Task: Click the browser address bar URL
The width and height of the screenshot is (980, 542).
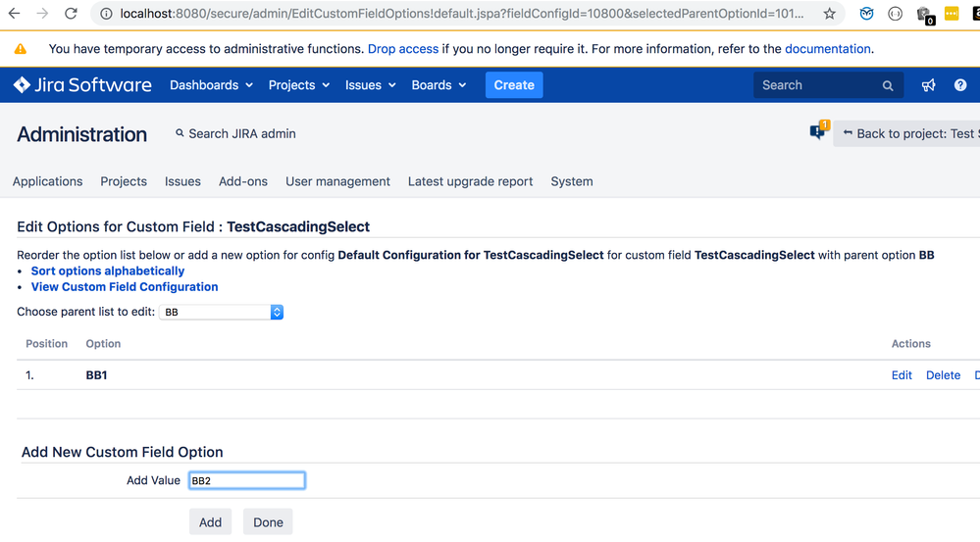Action: coord(461,14)
